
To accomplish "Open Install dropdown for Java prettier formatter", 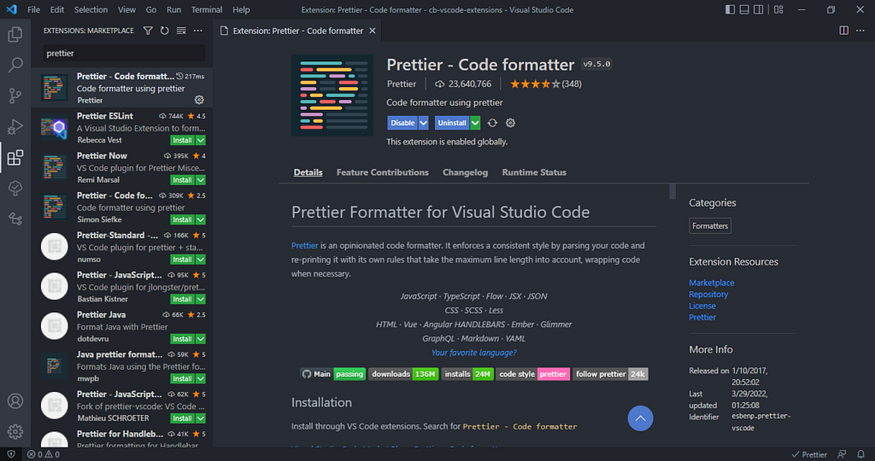I will coord(201,378).
